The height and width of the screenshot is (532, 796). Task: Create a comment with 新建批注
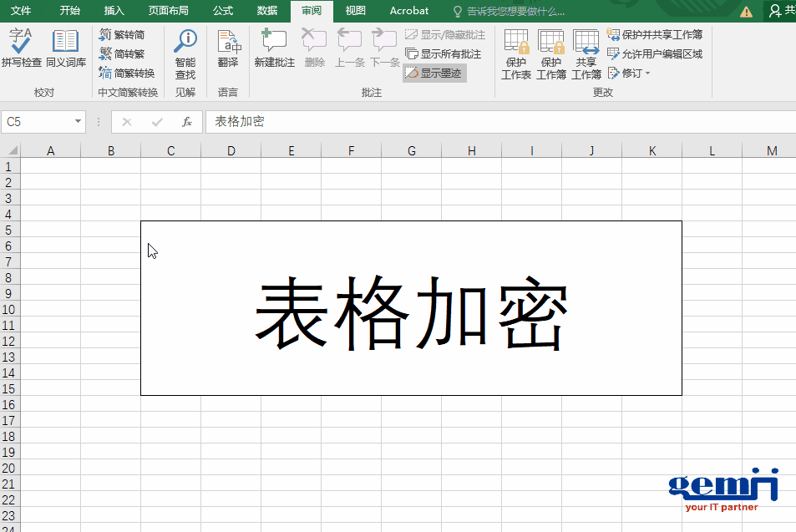pyautogui.click(x=274, y=48)
